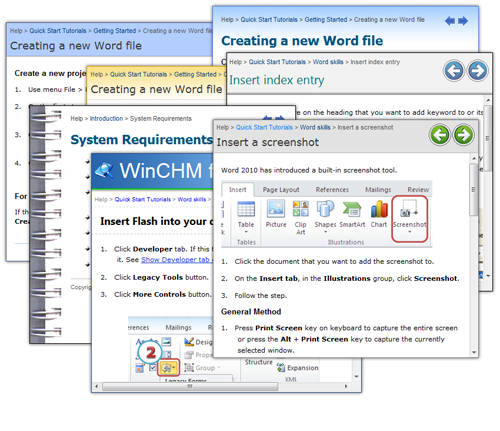
Task: Open the Mailings tab in the WinCHM window ribbon
Action: 178,328
